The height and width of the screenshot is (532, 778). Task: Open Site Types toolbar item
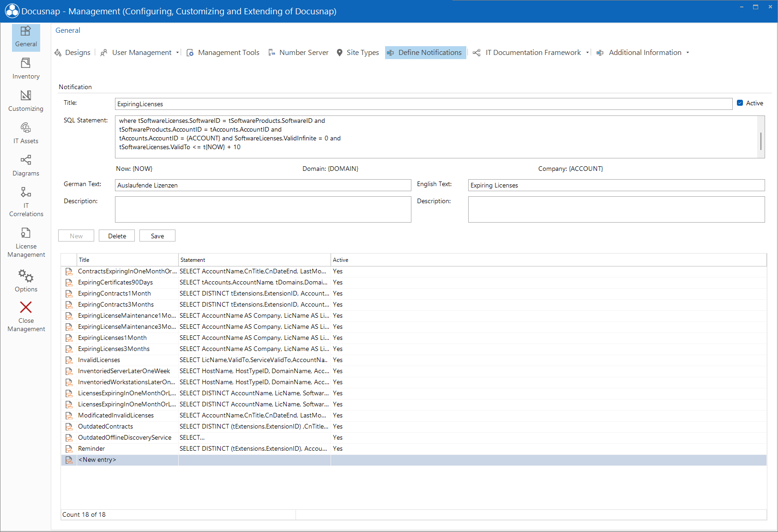click(x=358, y=53)
